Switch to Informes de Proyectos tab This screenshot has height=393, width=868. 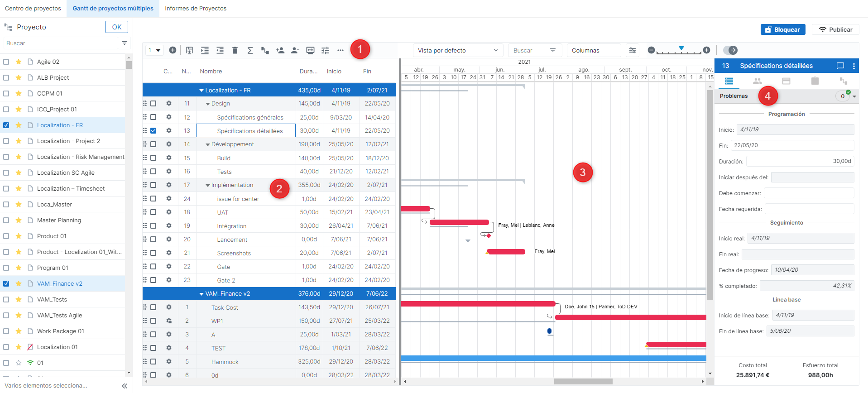195,9
